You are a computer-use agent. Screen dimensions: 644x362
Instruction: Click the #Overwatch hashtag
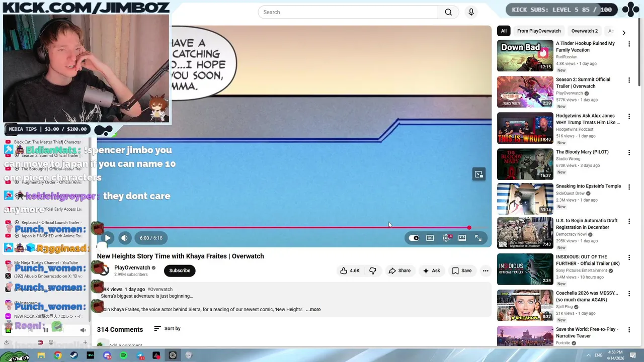pos(160,289)
